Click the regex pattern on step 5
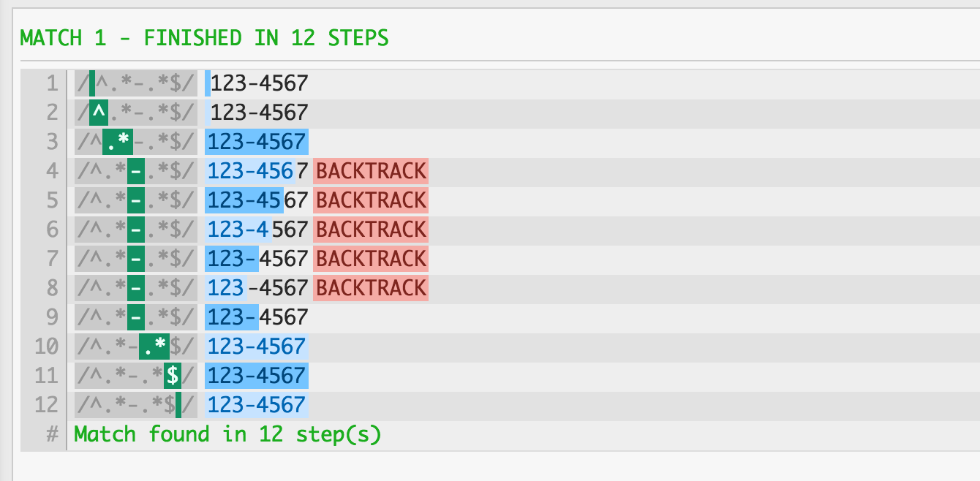This screenshot has width=980, height=481. pyautogui.click(x=135, y=200)
